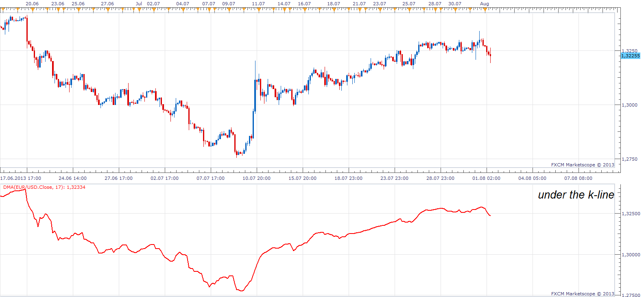Click the 30.07 date label on top axis
Image resolution: width=644 pixels, height=297 pixels.
455,4
